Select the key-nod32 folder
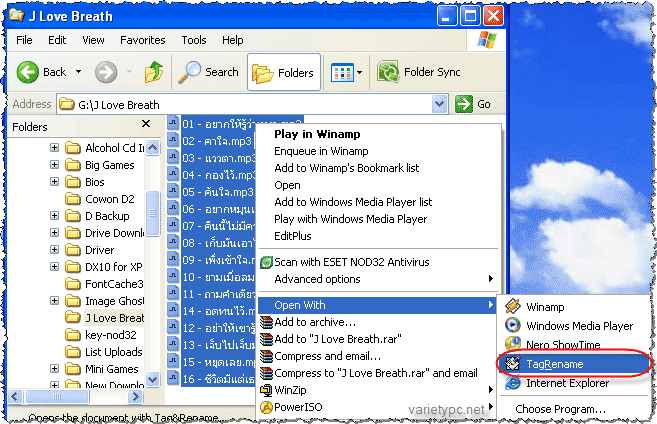The height and width of the screenshot is (424, 657). [111, 335]
